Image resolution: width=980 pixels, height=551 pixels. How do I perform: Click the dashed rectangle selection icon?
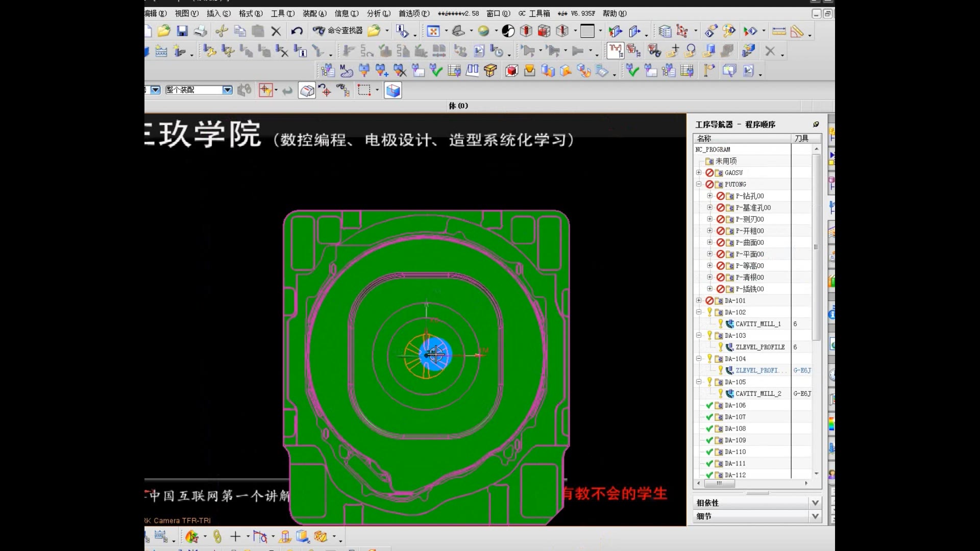pyautogui.click(x=364, y=90)
